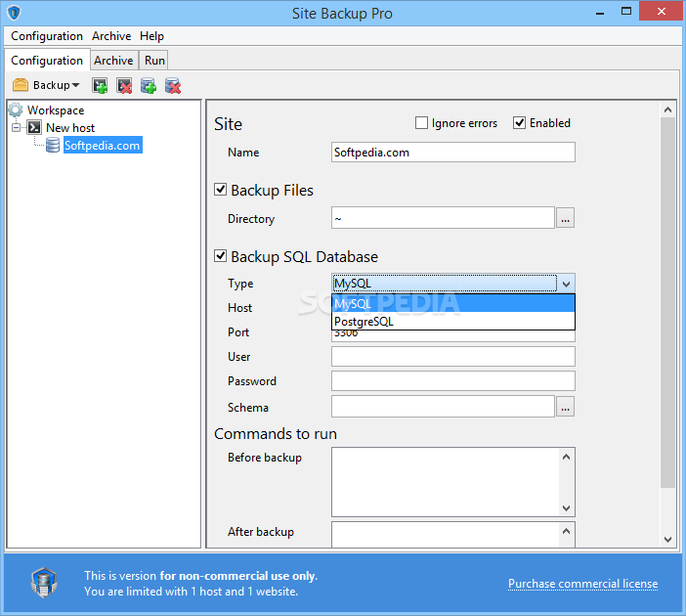Select the Softpedia.com tree item

pos(103,145)
